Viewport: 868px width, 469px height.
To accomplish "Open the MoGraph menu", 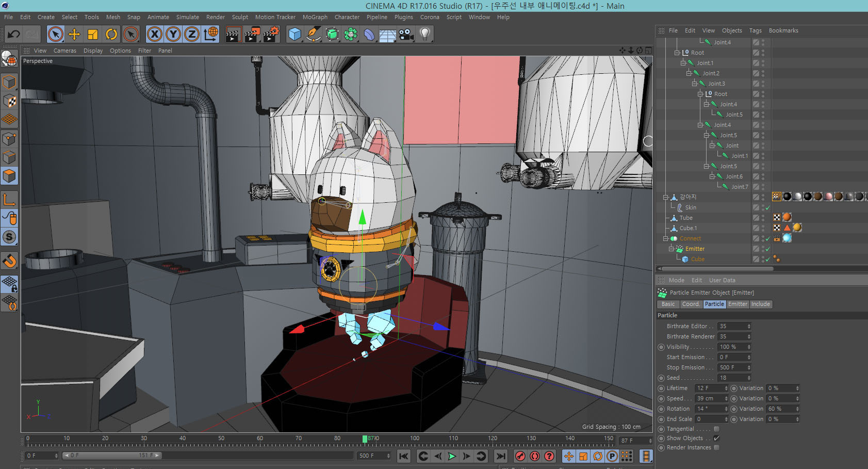I will coord(315,17).
